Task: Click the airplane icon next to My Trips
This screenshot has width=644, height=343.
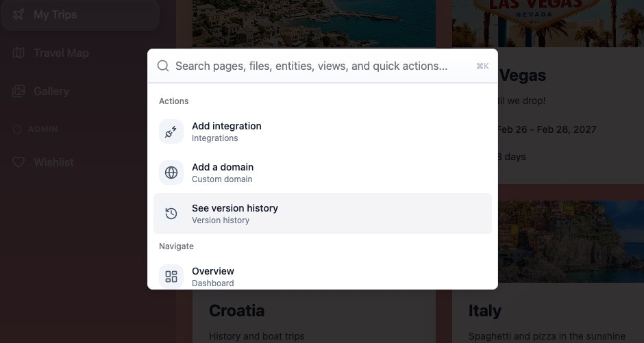Action: pyautogui.click(x=18, y=15)
